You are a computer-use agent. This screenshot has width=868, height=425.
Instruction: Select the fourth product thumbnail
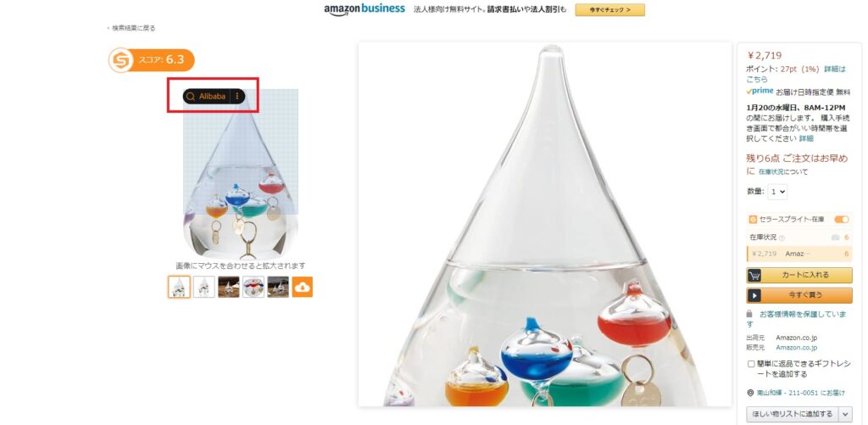[253, 287]
